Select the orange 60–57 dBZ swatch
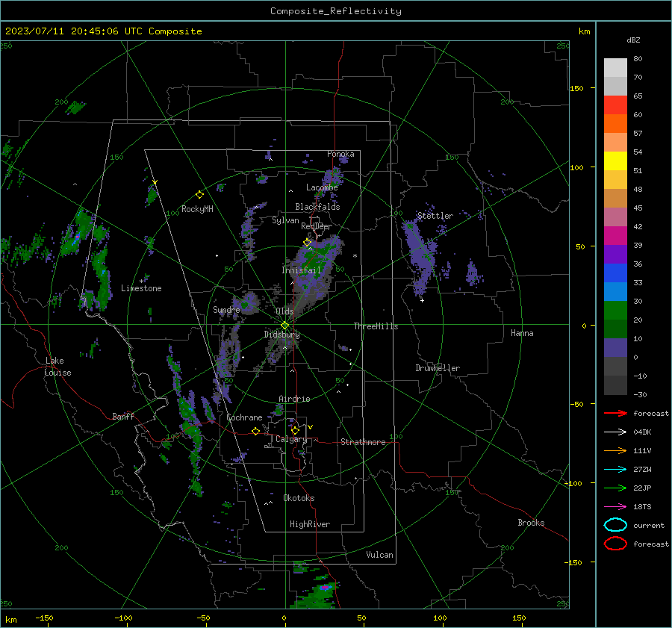The image size is (672, 628). point(615,124)
